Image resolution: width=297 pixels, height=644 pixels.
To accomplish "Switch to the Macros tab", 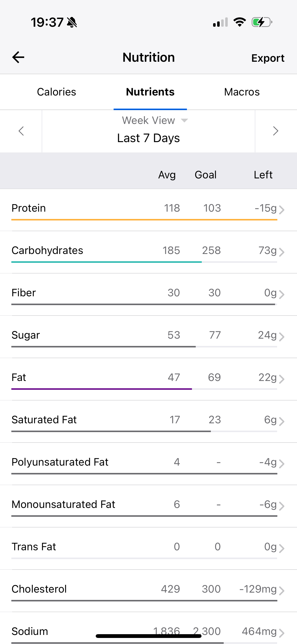I will [x=242, y=92].
